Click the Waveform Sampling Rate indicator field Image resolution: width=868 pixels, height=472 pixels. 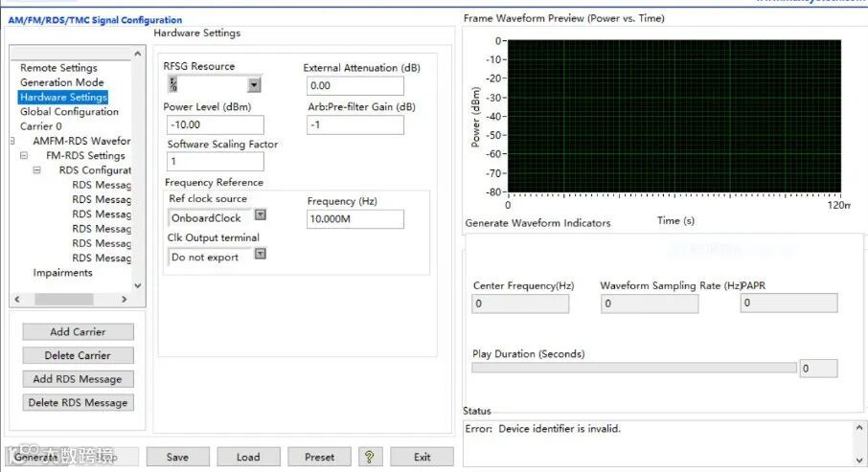tap(650, 303)
